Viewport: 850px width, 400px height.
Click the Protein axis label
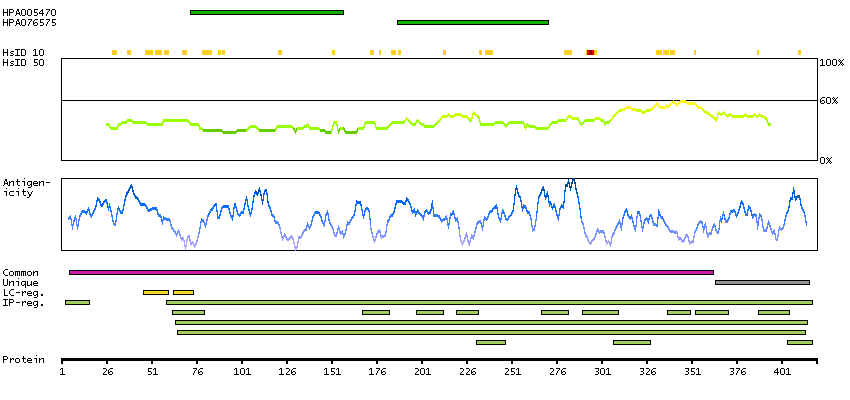tap(23, 358)
